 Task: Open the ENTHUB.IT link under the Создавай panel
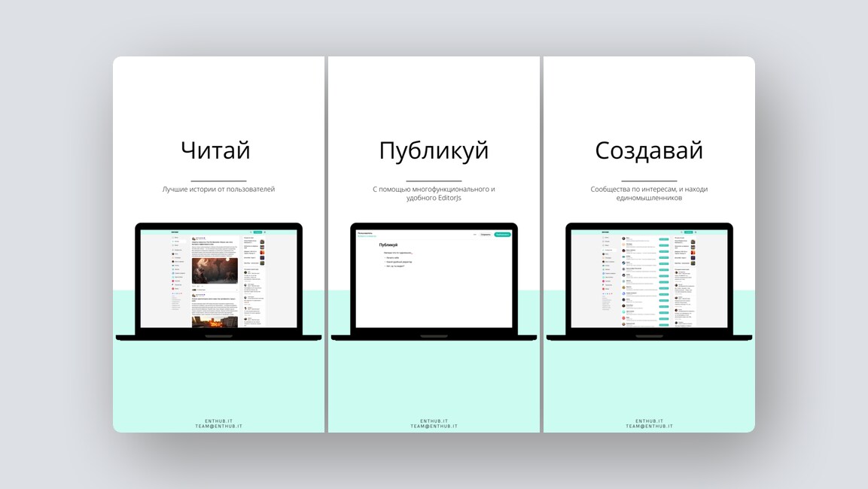coord(650,421)
